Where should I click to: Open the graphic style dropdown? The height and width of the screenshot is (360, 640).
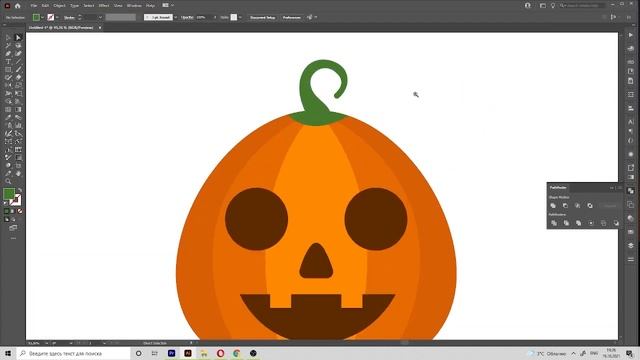tap(240, 18)
